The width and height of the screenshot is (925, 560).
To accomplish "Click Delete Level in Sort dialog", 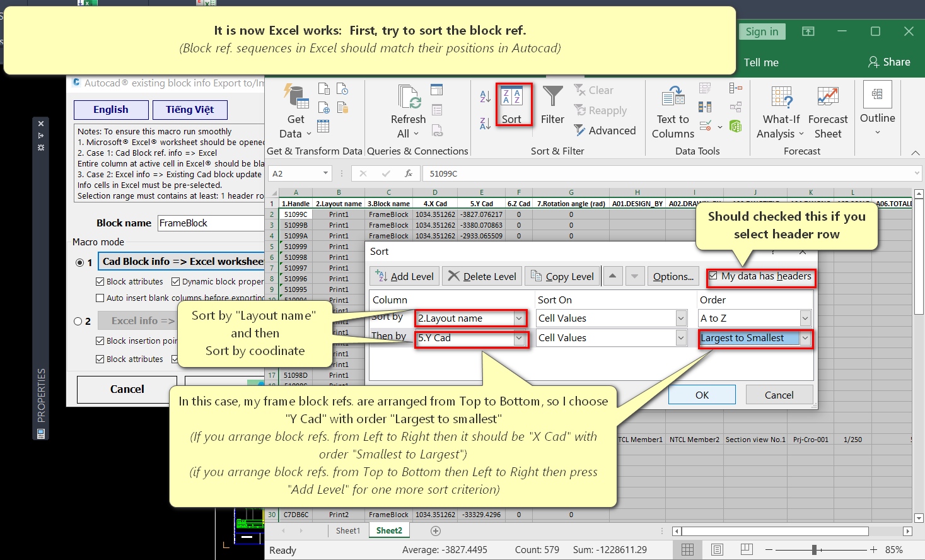I will (482, 276).
